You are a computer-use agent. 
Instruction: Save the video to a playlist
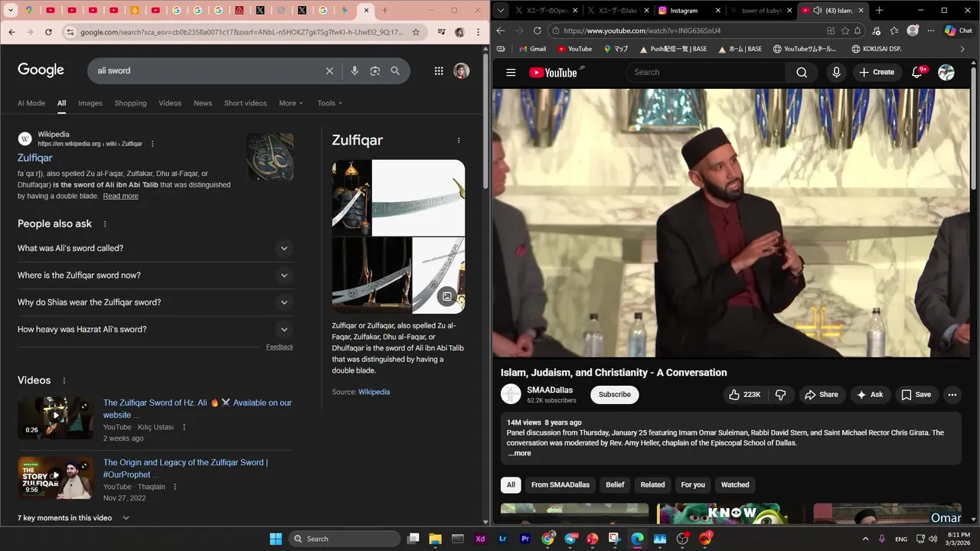click(x=916, y=395)
